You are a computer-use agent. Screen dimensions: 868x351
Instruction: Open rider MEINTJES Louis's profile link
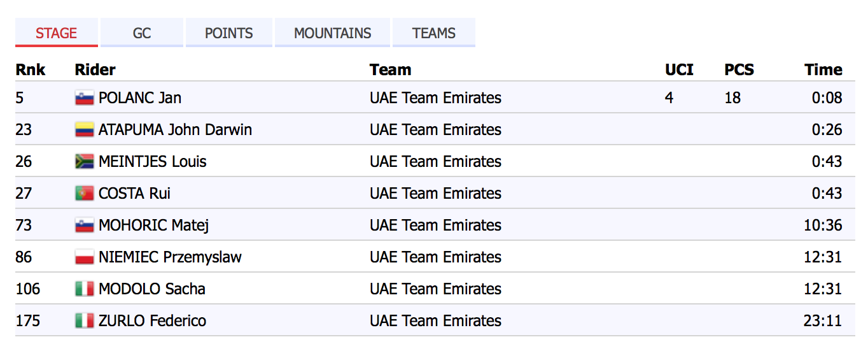coord(153,162)
